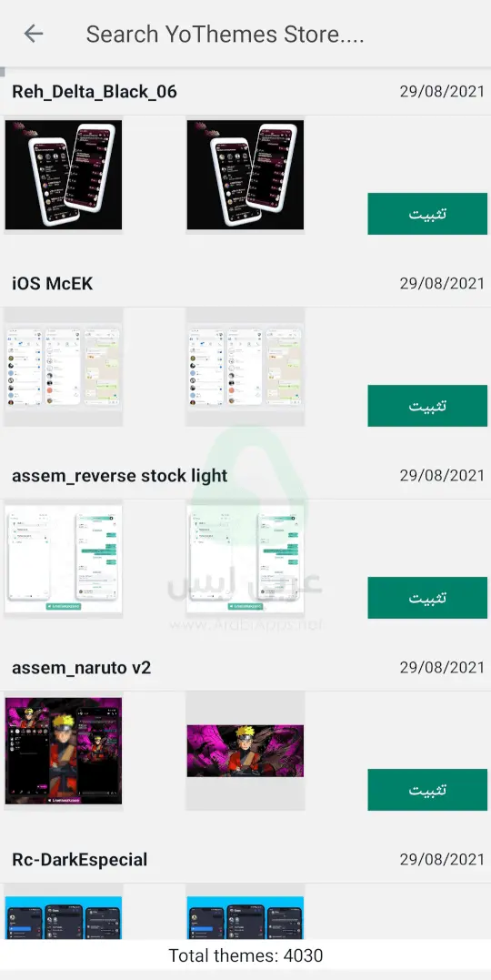
Task: View second iOS McEK preview image
Action: (x=245, y=367)
